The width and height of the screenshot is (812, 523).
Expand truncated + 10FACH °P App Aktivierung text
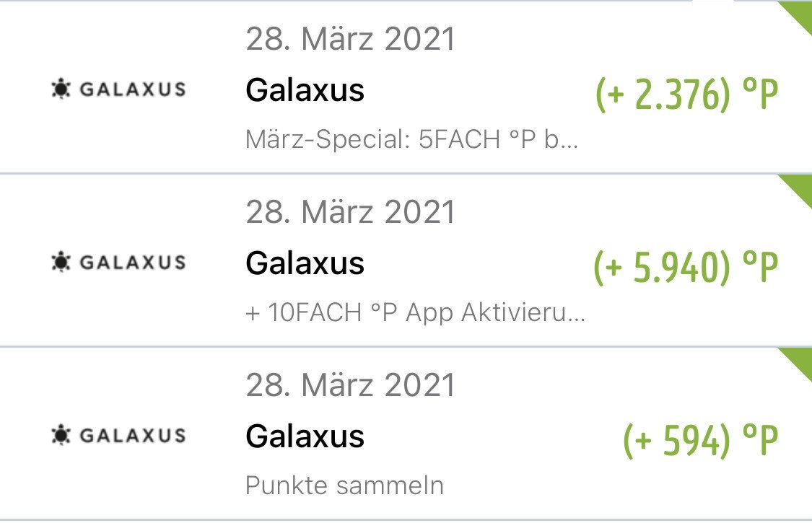(415, 313)
